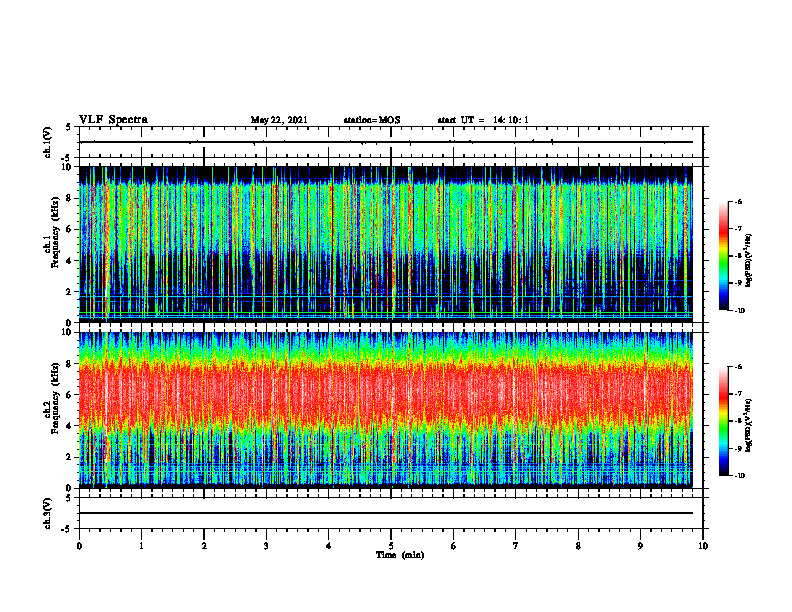Image resolution: width=792 pixels, height=612 pixels.
Task: Click the "-5" volt tick of the ch.1(V) panel
Action: tap(67, 158)
